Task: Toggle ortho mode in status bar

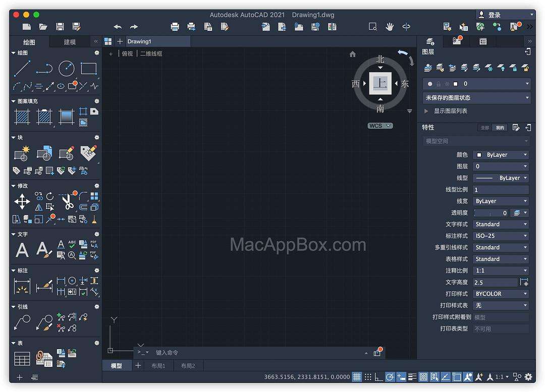Action: pos(378,377)
